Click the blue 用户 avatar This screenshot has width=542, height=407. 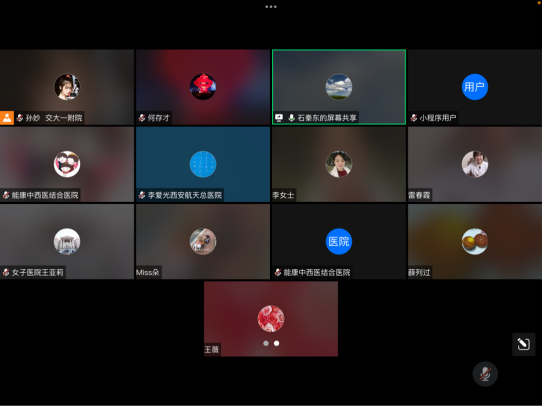pos(475,87)
